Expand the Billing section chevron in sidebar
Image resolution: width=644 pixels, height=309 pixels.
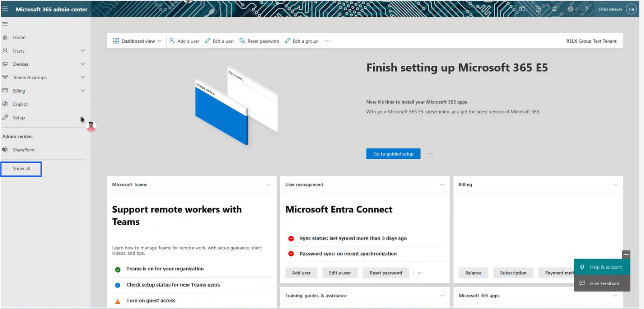pos(83,91)
